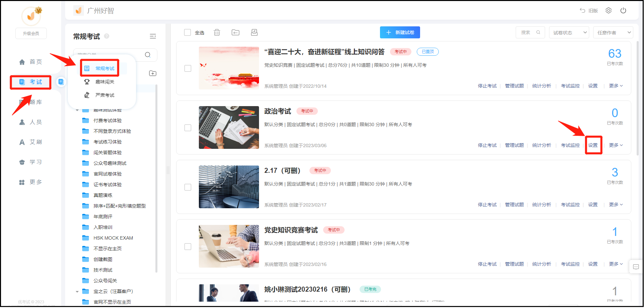Expand 更多 for 政治考试
The image size is (644, 308).
tap(616, 145)
